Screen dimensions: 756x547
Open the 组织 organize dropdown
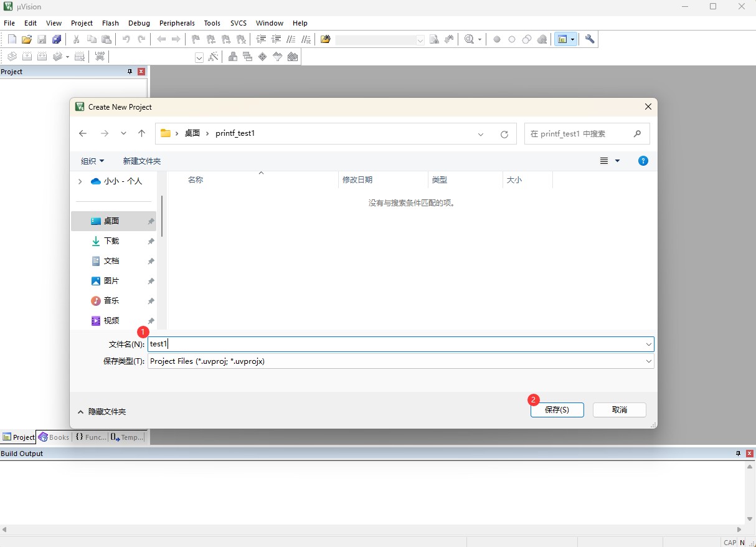pyautogui.click(x=92, y=161)
